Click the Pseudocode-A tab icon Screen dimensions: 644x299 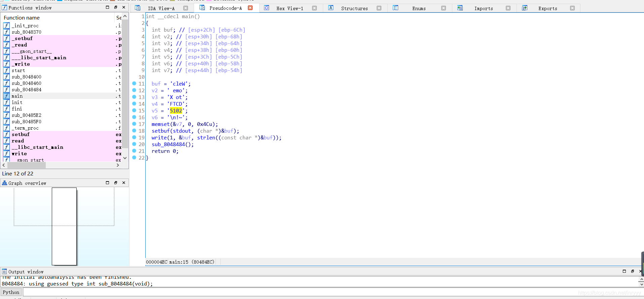202,7
